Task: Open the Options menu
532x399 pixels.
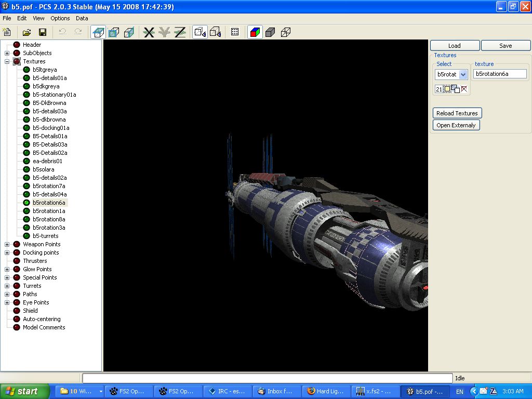Action: [60, 18]
